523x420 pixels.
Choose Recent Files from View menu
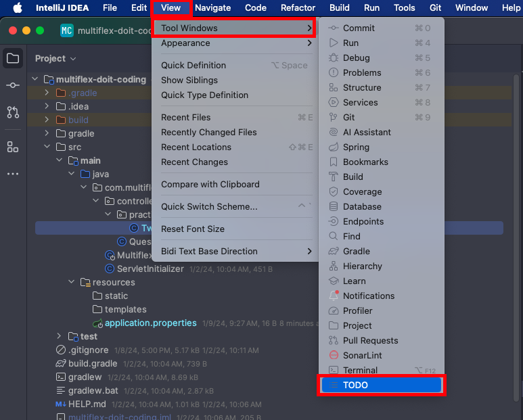pos(237,117)
